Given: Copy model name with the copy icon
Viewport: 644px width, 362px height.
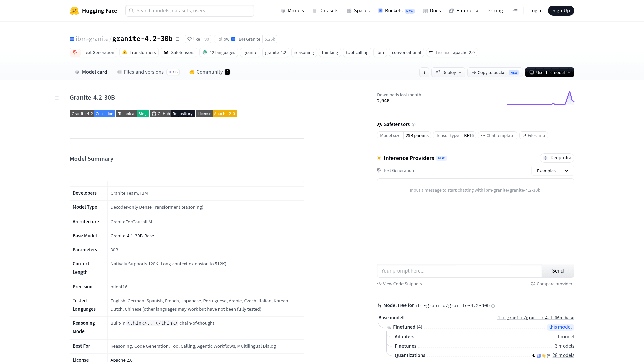Looking at the screenshot, I should (177, 39).
